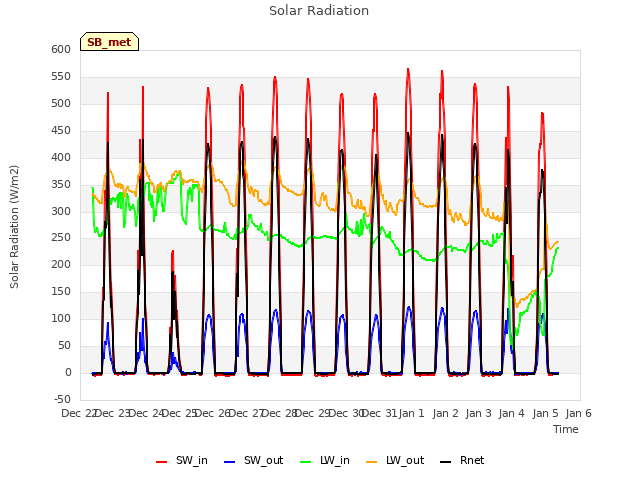Select the Rnet legend entry
The height and width of the screenshot is (480, 640).
(x=462, y=460)
